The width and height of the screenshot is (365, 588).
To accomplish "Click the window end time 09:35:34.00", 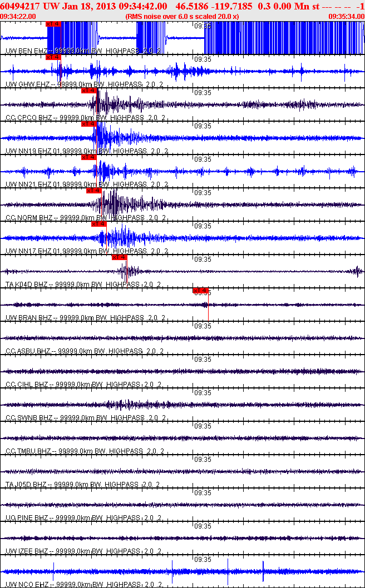I will coord(346,17).
